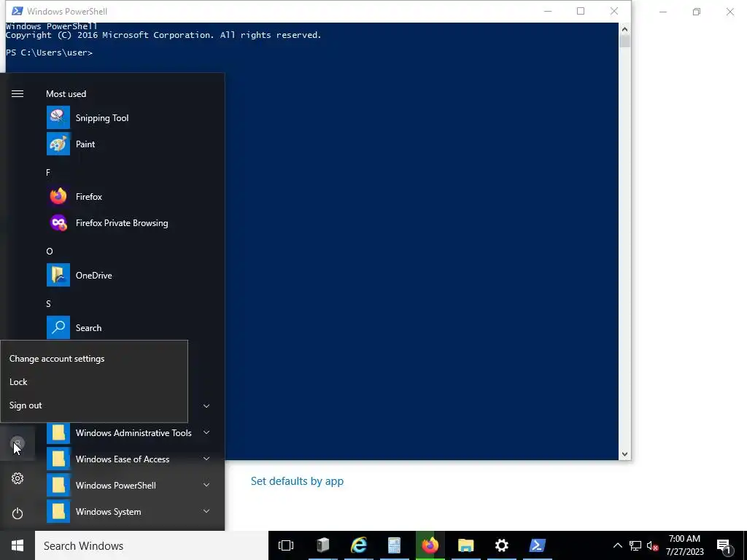
Task: Click PowerShell scrollbar up arrow
Action: pyautogui.click(x=624, y=29)
